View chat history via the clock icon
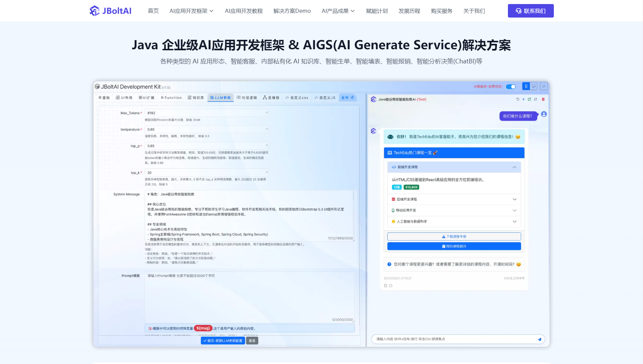643x364 pixels. pyautogui.click(x=517, y=99)
